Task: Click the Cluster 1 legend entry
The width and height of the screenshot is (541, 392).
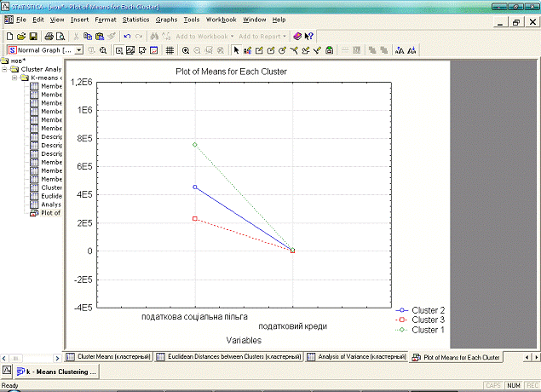Action: (x=428, y=330)
